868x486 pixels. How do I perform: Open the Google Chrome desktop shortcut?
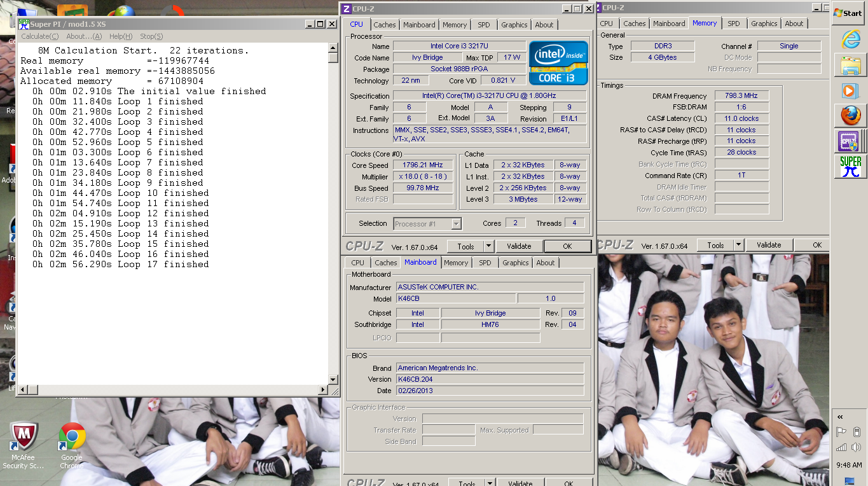[72, 445]
